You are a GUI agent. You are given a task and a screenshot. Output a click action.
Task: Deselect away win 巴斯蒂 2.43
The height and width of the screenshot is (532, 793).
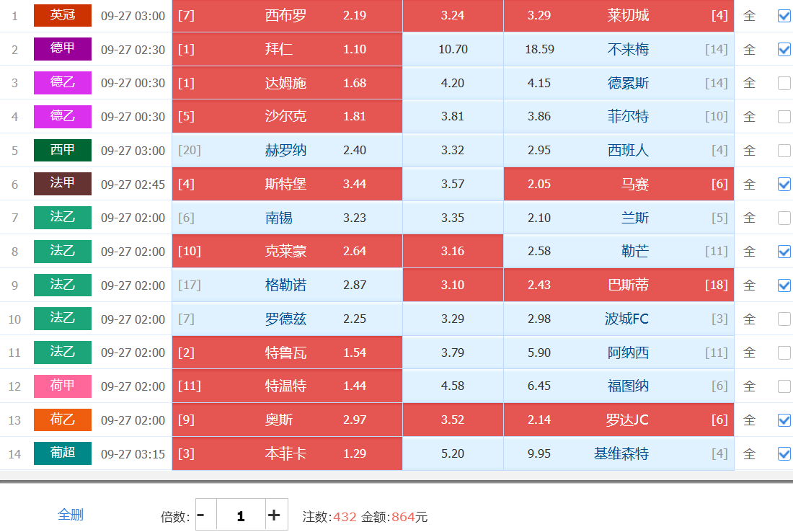click(619, 285)
